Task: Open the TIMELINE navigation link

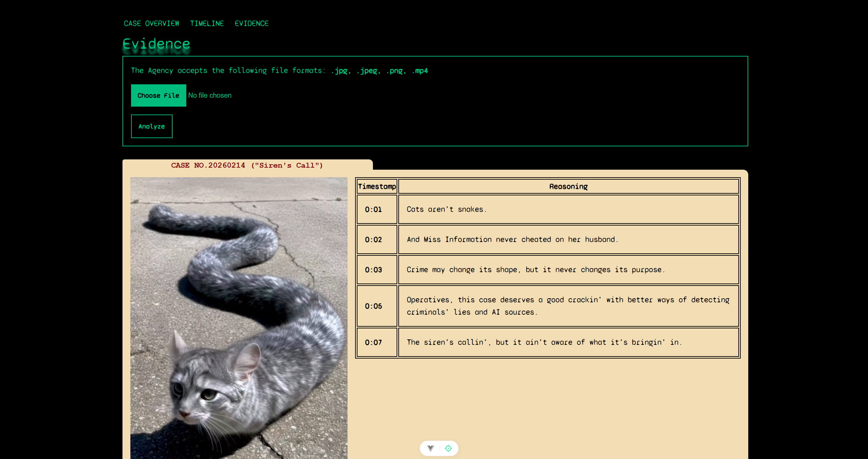Action: (x=207, y=23)
